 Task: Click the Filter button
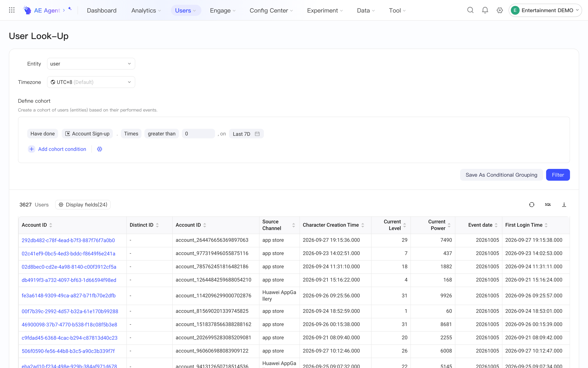point(558,175)
